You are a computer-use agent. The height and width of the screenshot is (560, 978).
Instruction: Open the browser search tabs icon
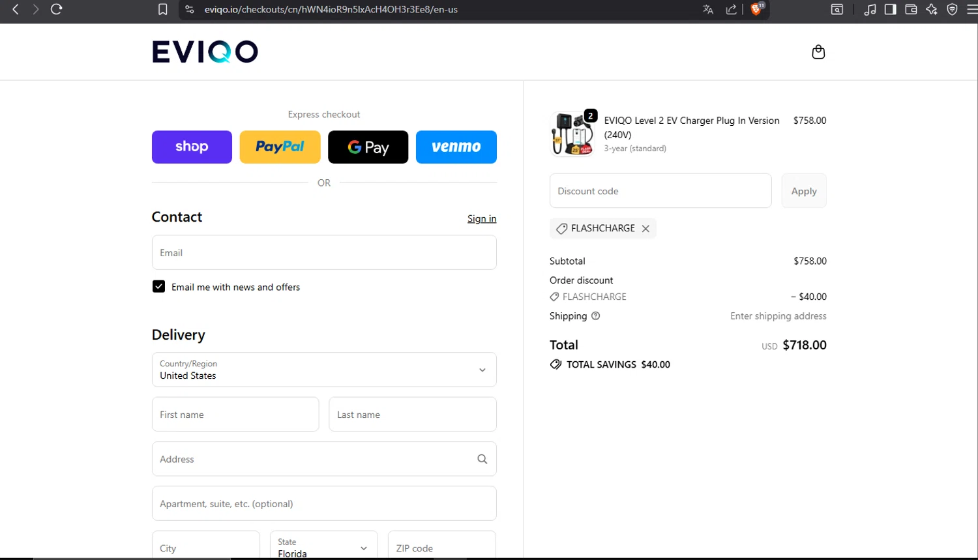click(x=837, y=9)
